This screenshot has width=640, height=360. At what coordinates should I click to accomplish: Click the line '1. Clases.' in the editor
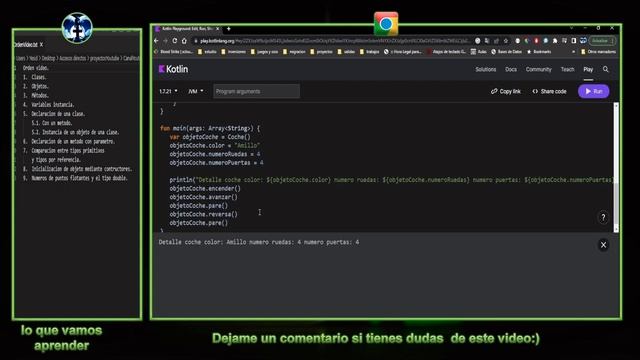[35, 77]
